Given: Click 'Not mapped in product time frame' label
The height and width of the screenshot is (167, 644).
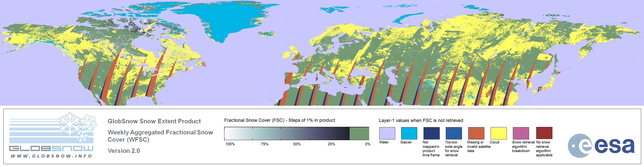Looking at the screenshot, I should pos(431,148).
